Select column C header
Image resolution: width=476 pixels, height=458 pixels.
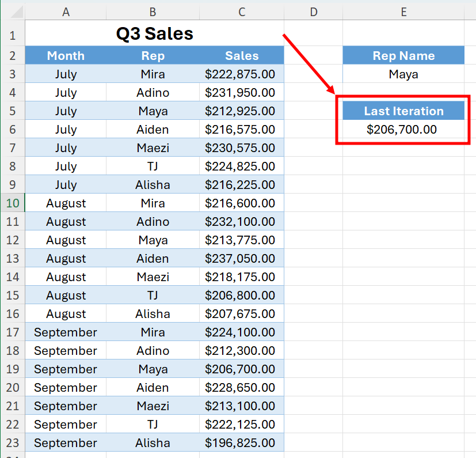click(242, 12)
